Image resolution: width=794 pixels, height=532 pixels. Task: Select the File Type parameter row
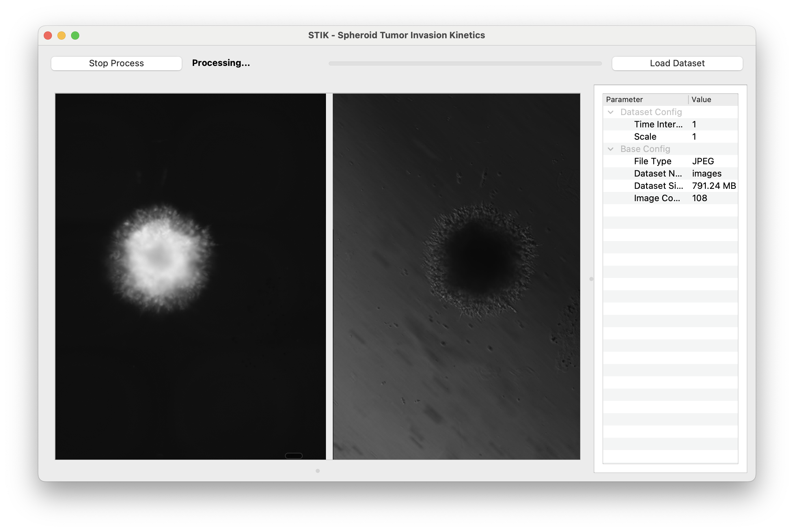(653, 161)
